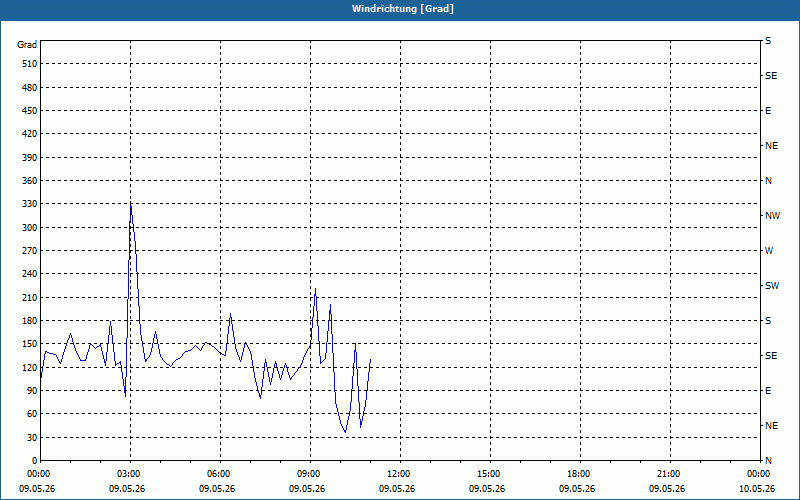Click the blue line's lowest dip

click(x=345, y=433)
